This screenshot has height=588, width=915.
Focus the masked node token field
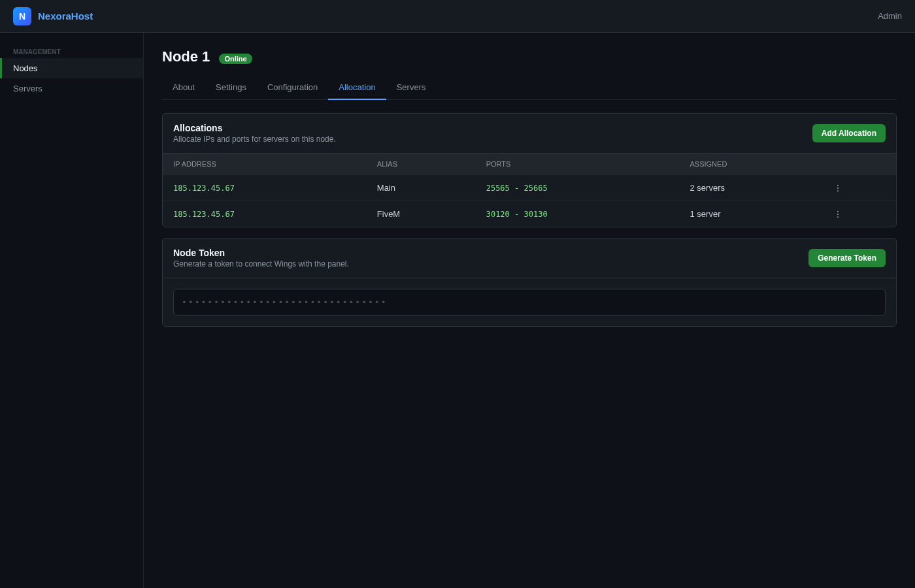click(529, 302)
